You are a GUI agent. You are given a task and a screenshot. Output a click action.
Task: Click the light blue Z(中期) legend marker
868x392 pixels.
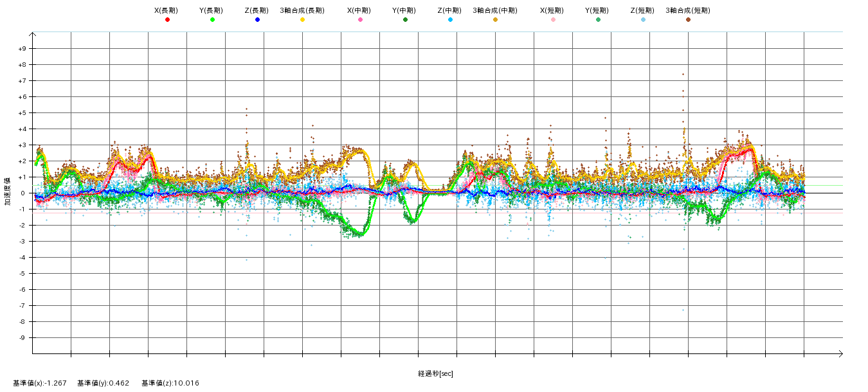tap(450, 20)
